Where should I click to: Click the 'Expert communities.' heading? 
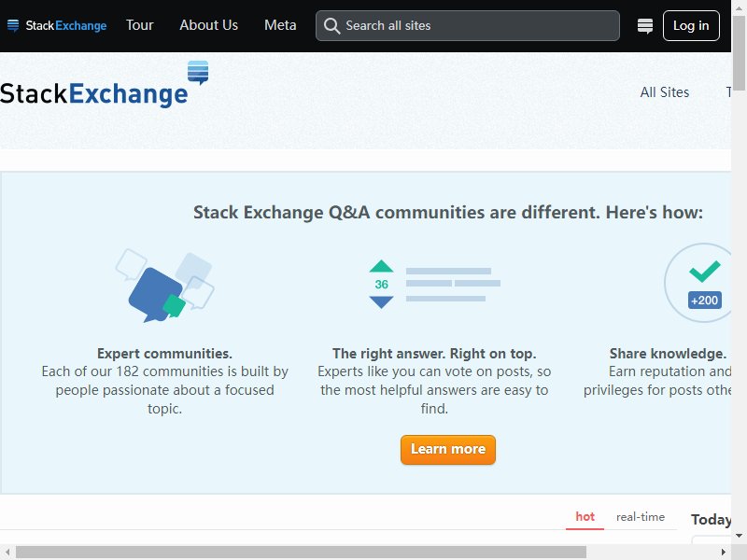tap(165, 354)
